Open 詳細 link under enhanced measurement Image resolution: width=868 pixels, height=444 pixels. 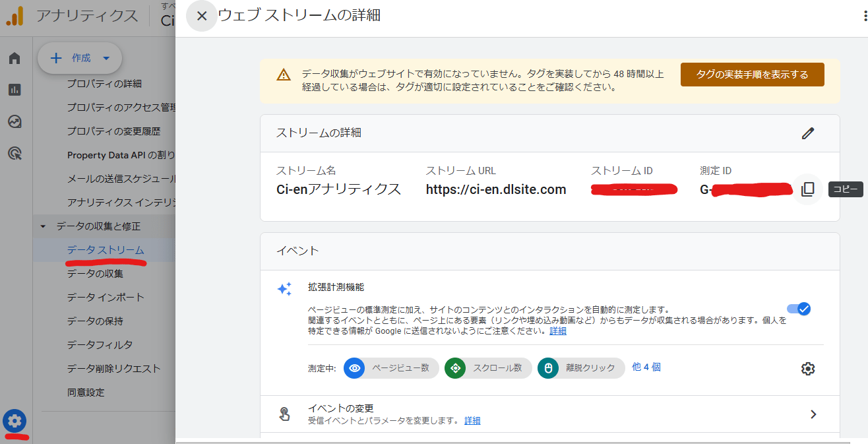[x=558, y=331]
